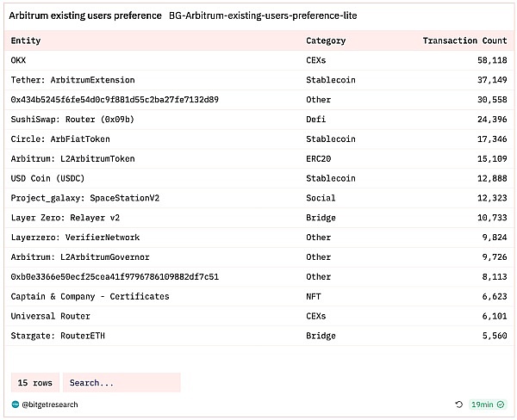Click the refresh query icon
The width and height of the screenshot is (517, 420).
(x=459, y=404)
